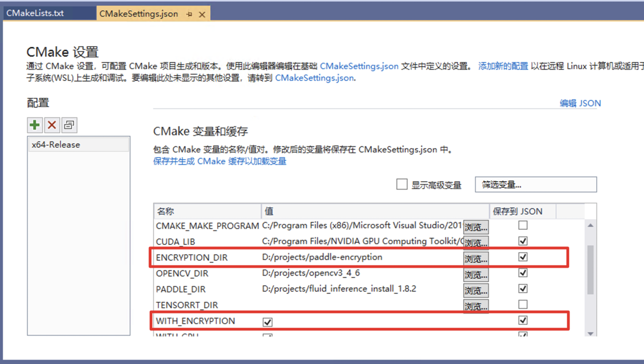This screenshot has width=644, height=364.
Task: Enable the 显示高级变量 checkbox
Action: coord(402,184)
